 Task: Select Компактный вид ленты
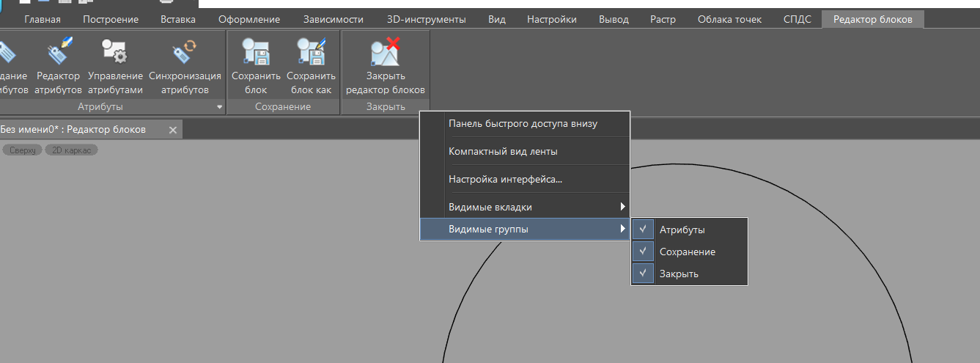tap(525, 152)
